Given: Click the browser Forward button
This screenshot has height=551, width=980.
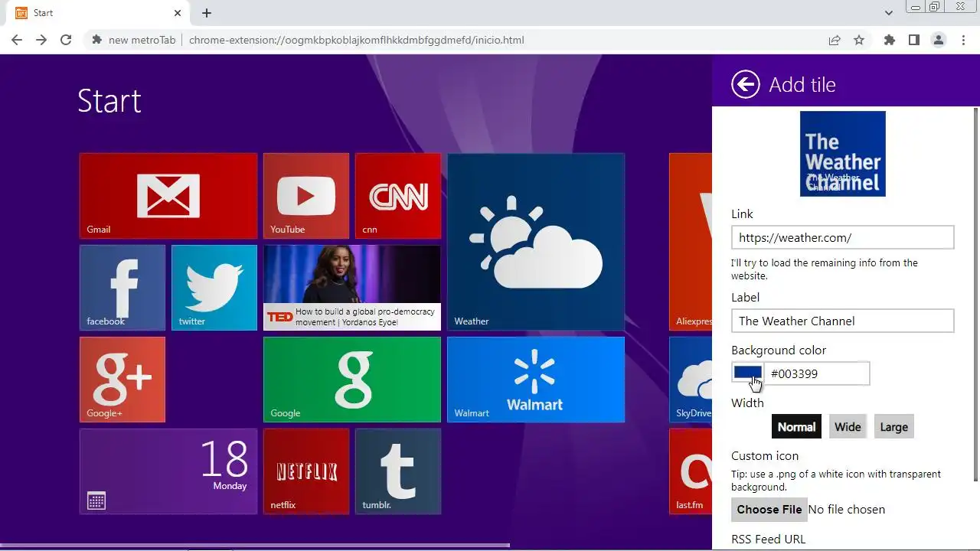Looking at the screenshot, I should tap(41, 40).
